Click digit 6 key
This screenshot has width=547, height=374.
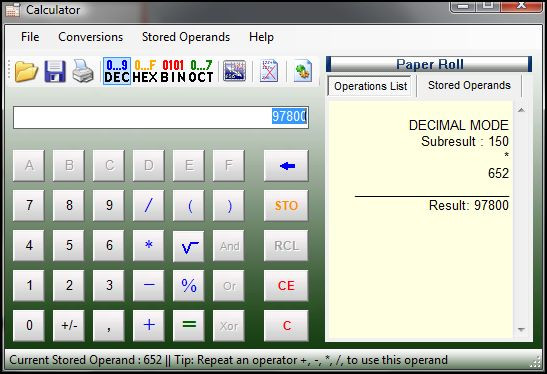tap(108, 246)
